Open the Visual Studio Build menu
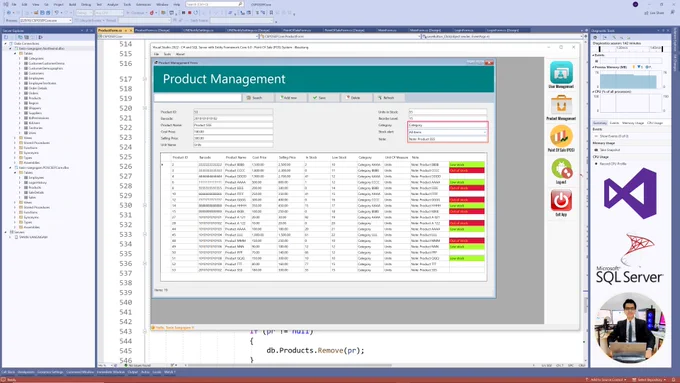The width and height of the screenshot is (680, 383). point(72,4)
